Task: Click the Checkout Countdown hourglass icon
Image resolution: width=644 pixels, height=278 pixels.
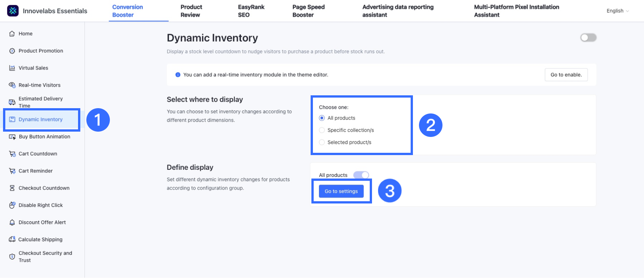Action: [x=12, y=188]
